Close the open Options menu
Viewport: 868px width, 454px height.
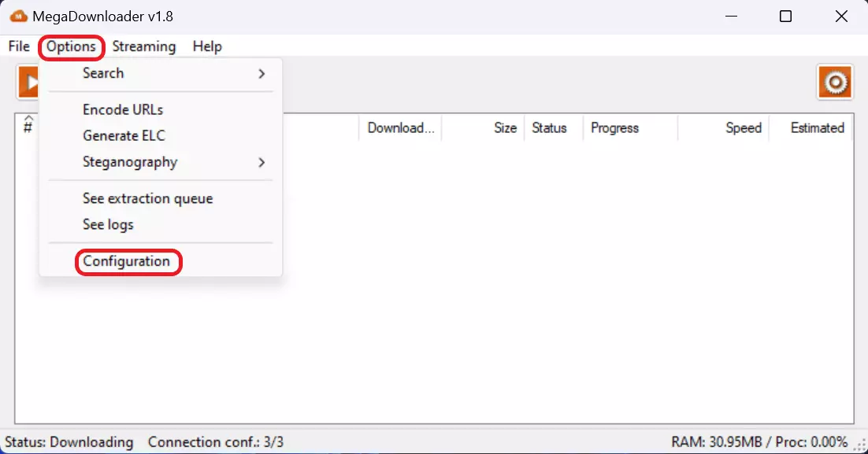[x=71, y=46]
